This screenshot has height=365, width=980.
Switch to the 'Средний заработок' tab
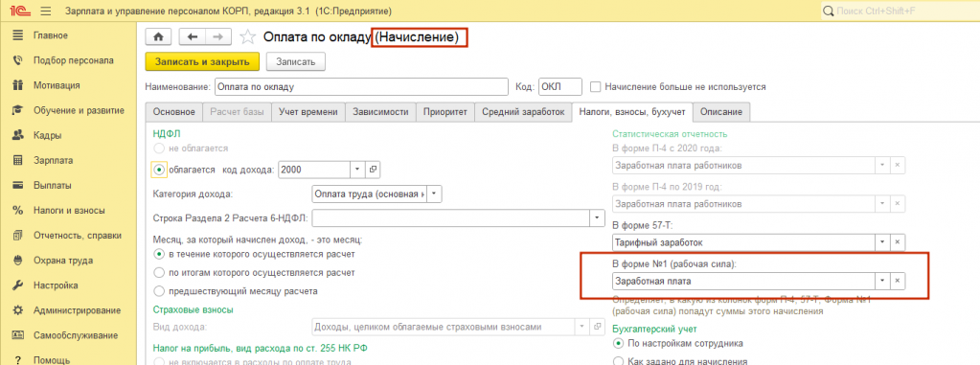coord(523,112)
